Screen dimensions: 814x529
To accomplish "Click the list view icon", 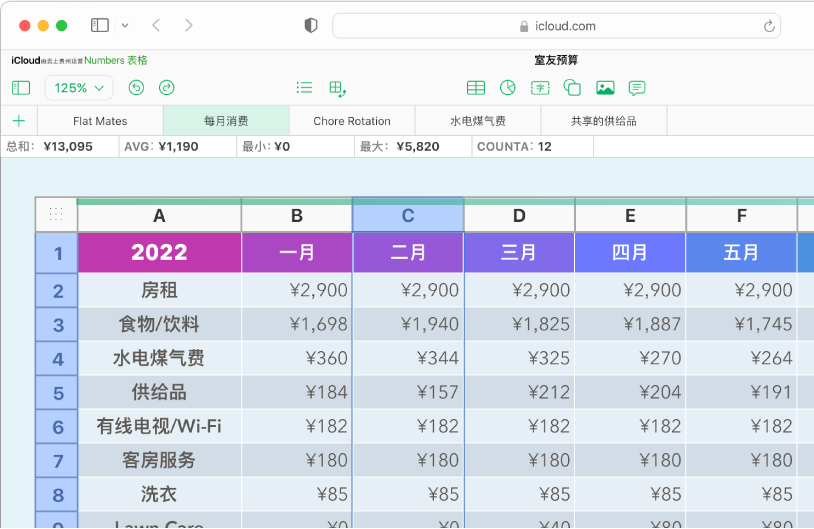I will click(x=304, y=88).
